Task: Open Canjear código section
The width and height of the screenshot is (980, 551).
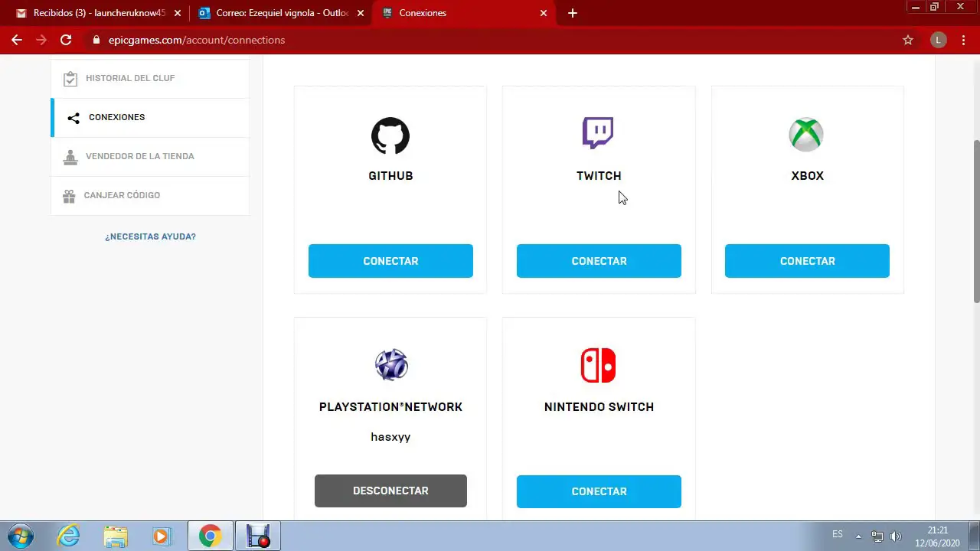Action: pos(150,195)
